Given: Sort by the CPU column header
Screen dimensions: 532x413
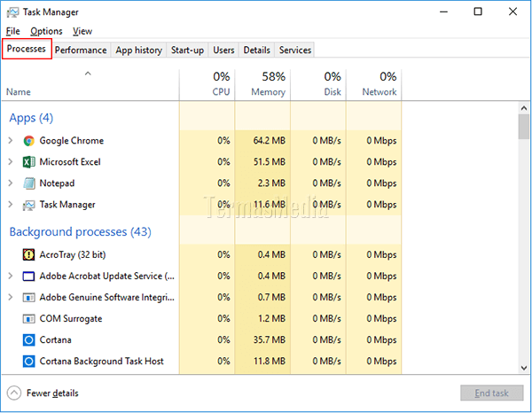Looking at the screenshot, I should [x=207, y=85].
